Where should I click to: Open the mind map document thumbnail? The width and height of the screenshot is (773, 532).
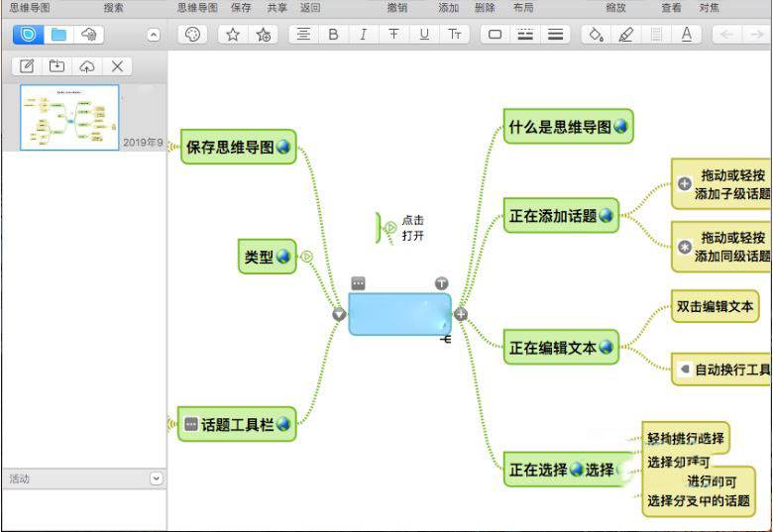pyautogui.click(x=69, y=117)
